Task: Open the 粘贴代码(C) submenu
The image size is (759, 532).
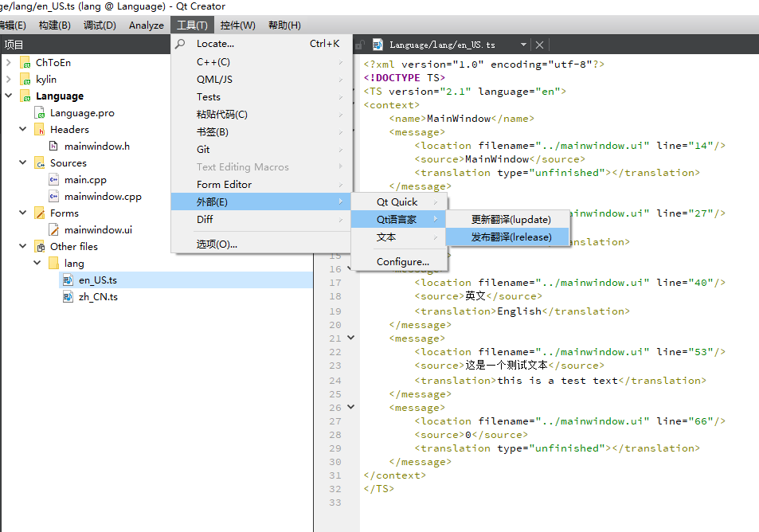Action: [x=261, y=114]
